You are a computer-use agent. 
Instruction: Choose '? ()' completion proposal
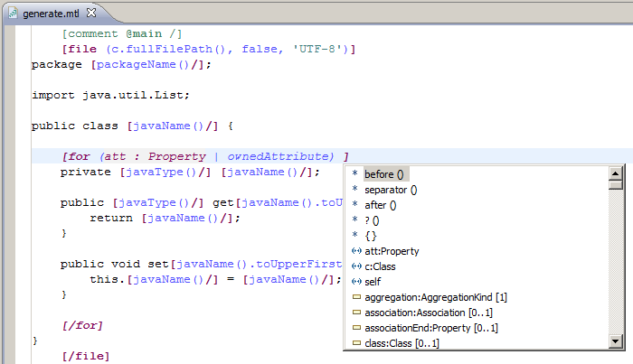[372, 220]
